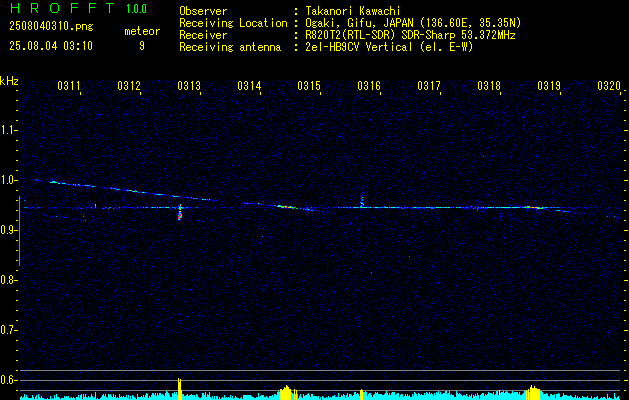Click the bright echo burst before 0315

(287, 207)
